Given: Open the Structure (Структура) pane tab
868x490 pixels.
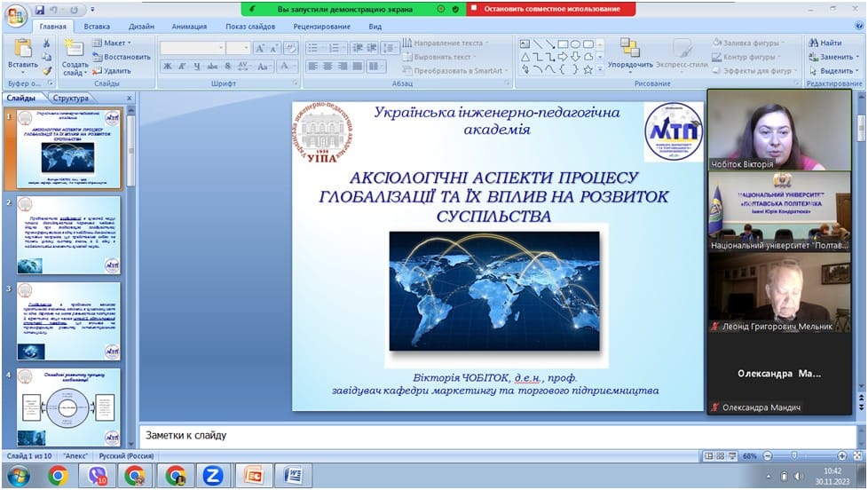Looking at the screenshot, I should (70, 99).
